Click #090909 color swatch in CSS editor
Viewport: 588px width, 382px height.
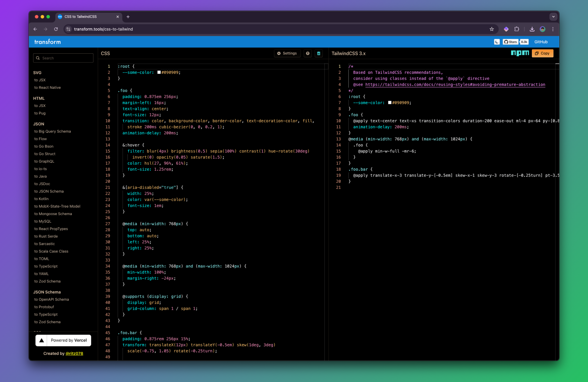click(x=159, y=72)
